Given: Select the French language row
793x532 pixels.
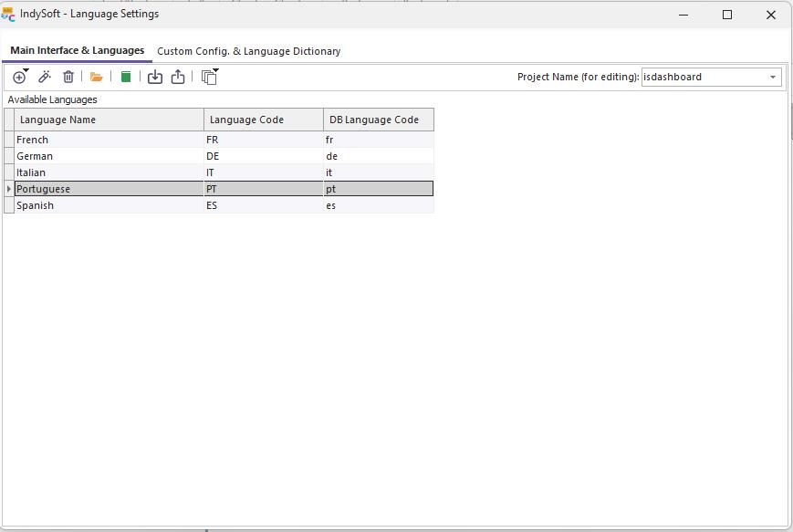Looking at the screenshot, I should 109,140.
